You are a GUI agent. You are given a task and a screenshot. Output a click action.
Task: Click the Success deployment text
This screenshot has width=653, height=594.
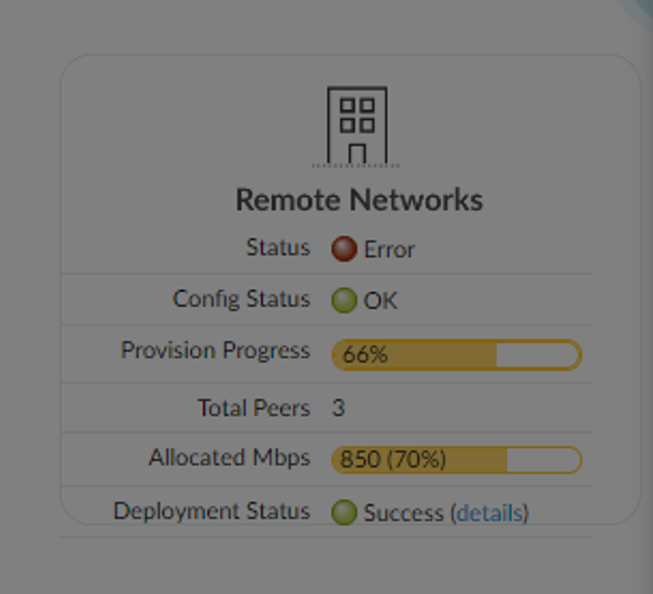(403, 513)
